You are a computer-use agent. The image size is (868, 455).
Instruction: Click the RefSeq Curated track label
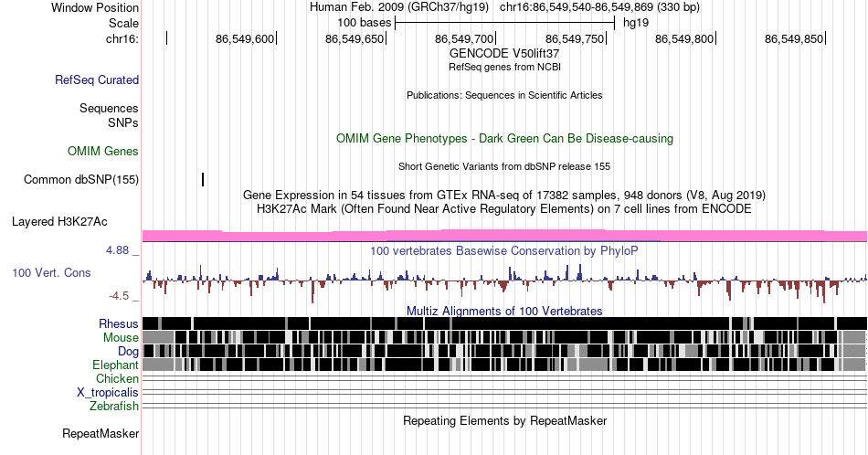click(96, 79)
